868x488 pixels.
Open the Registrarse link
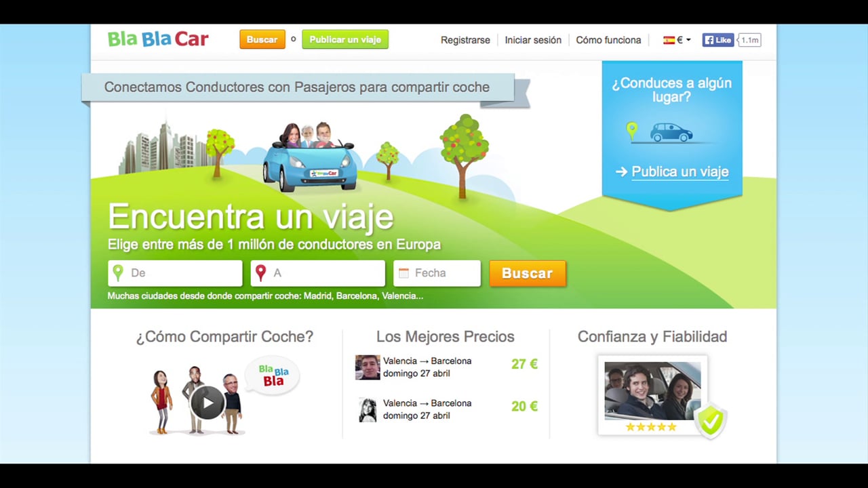(x=465, y=40)
